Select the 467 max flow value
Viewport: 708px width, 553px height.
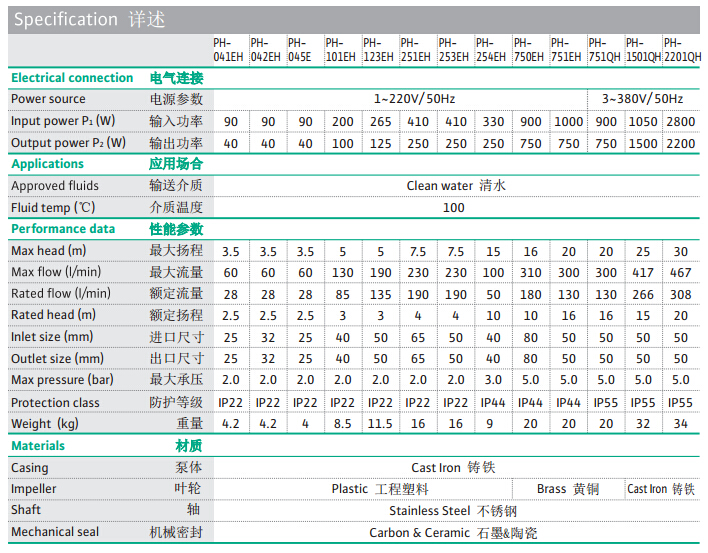click(x=680, y=272)
